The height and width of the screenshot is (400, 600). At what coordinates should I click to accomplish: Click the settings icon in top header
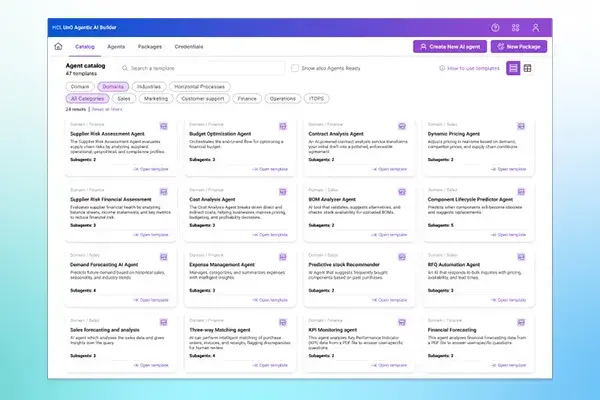[x=516, y=28]
